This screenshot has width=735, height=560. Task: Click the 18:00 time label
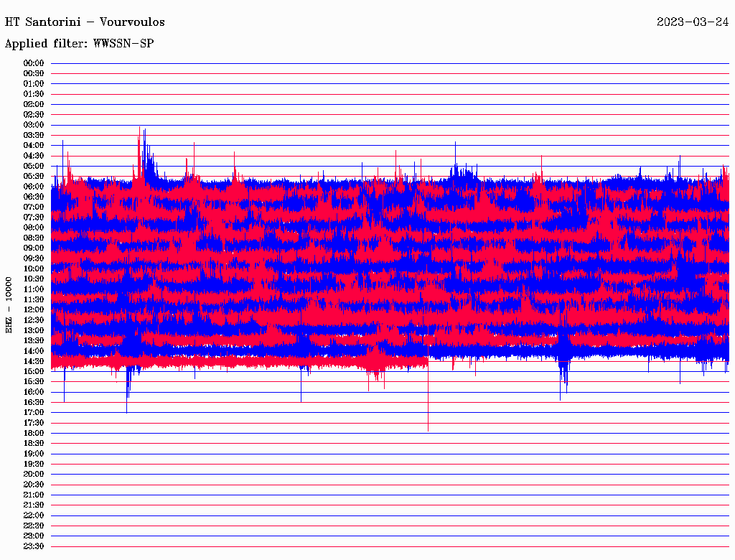coord(34,433)
